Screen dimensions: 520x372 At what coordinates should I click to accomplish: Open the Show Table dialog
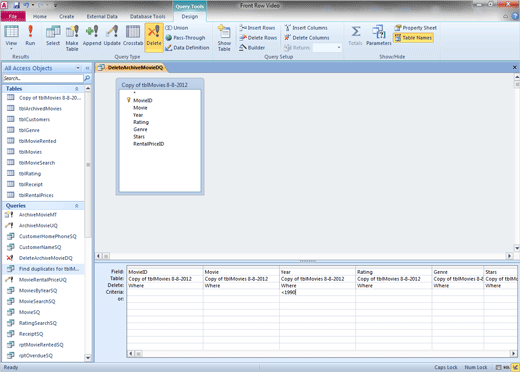[x=224, y=38]
